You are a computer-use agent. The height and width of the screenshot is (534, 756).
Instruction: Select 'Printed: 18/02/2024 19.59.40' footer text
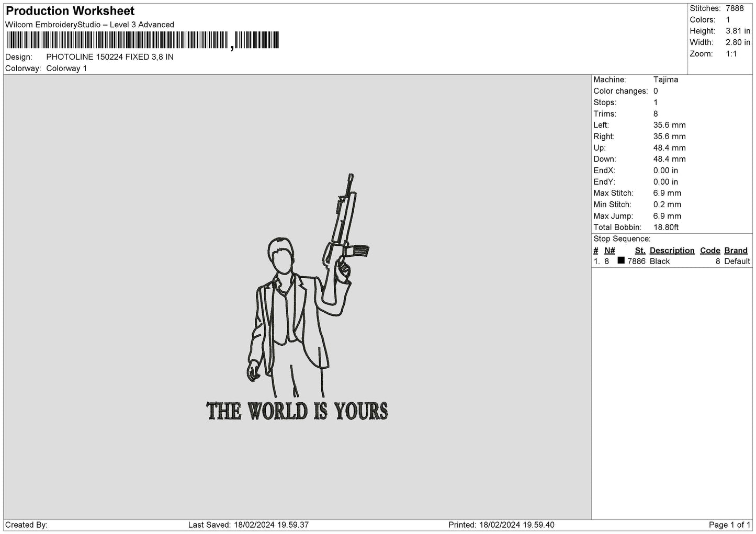click(x=501, y=525)
